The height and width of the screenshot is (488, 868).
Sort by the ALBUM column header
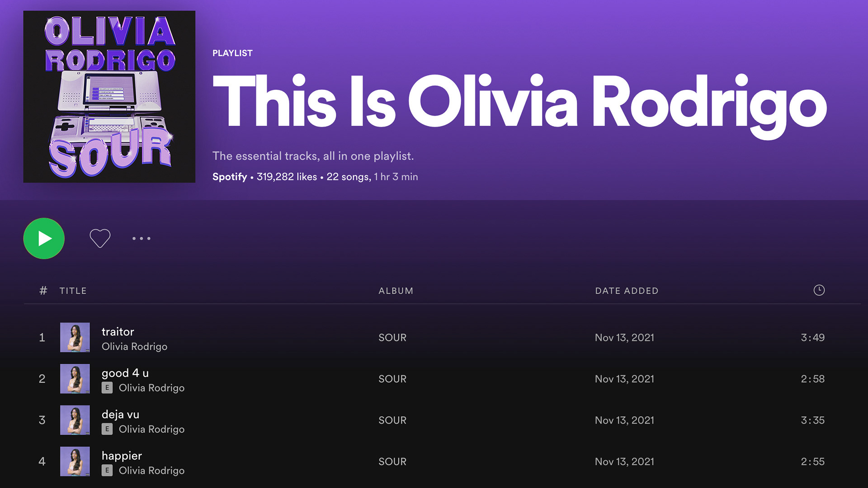pyautogui.click(x=396, y=291)
